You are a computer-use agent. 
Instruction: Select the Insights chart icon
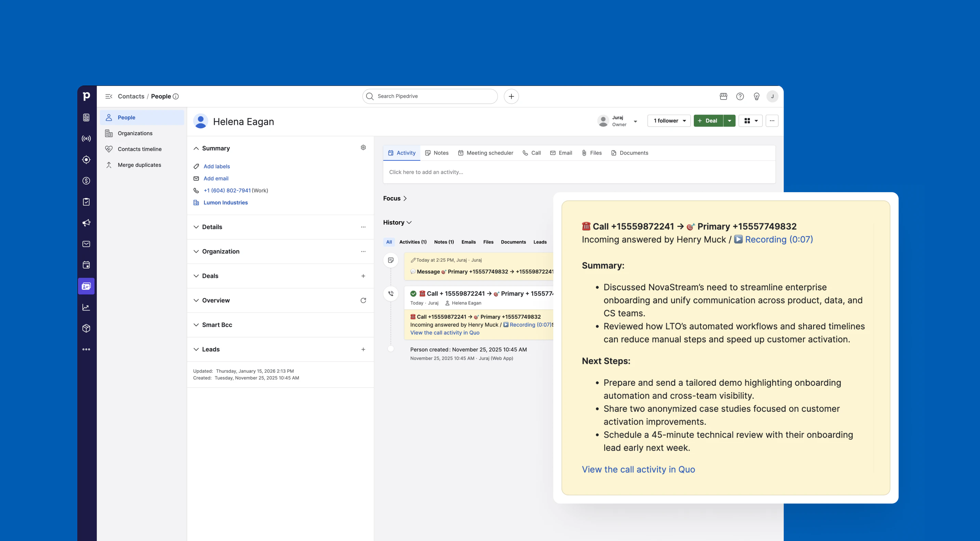coord(87,307)
